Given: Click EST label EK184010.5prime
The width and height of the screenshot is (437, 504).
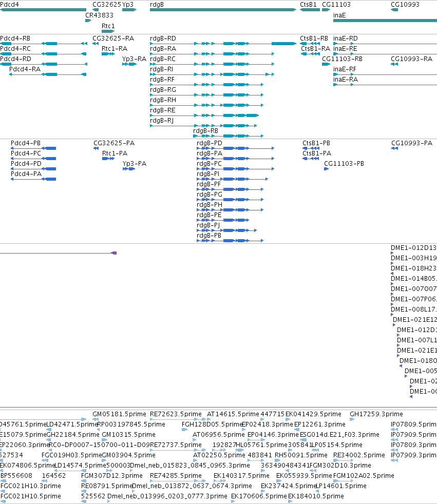Looking at the screenshot, I should (x=316, y=496).
